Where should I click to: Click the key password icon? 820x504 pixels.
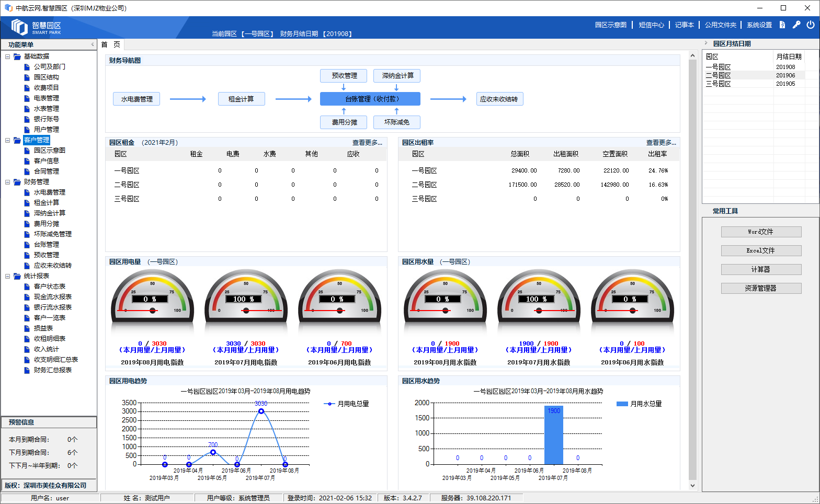(796, 25)
